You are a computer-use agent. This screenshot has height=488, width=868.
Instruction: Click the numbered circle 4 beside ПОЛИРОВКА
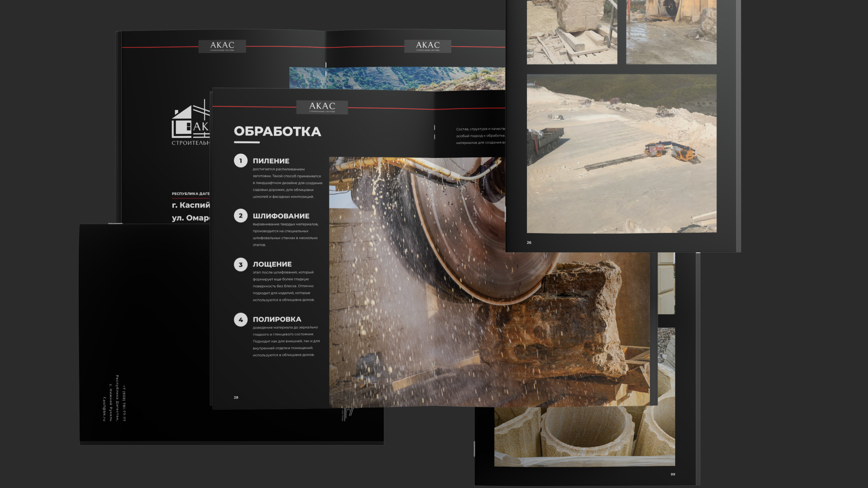point(241,320)
